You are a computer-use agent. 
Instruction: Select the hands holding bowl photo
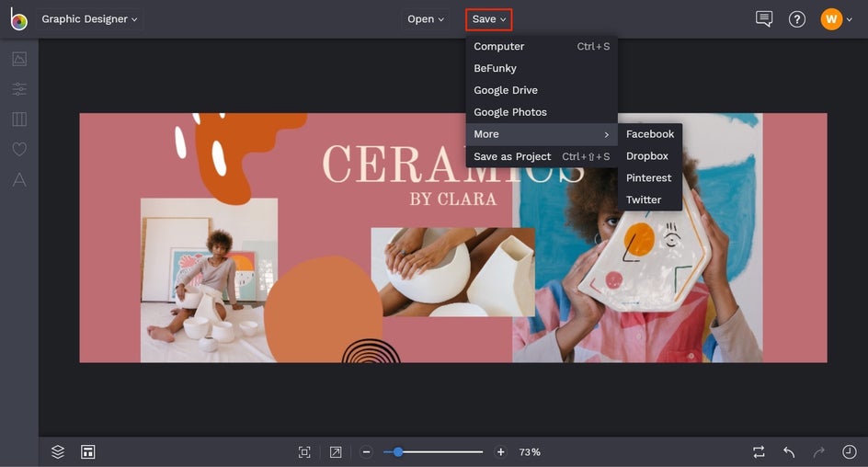point(452,272)
